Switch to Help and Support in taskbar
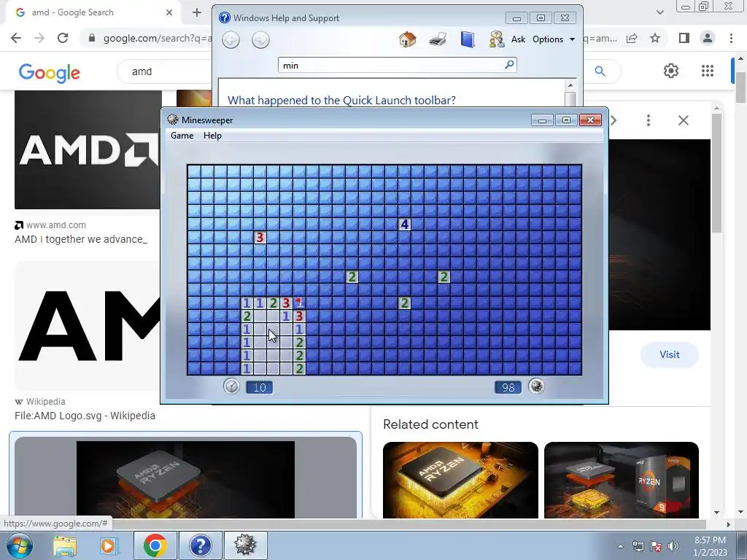Viewport: 747px width, 560px height. coord(200,545)
